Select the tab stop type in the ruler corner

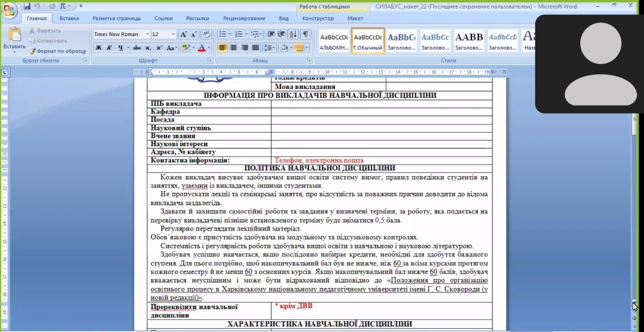pos(4,72)
